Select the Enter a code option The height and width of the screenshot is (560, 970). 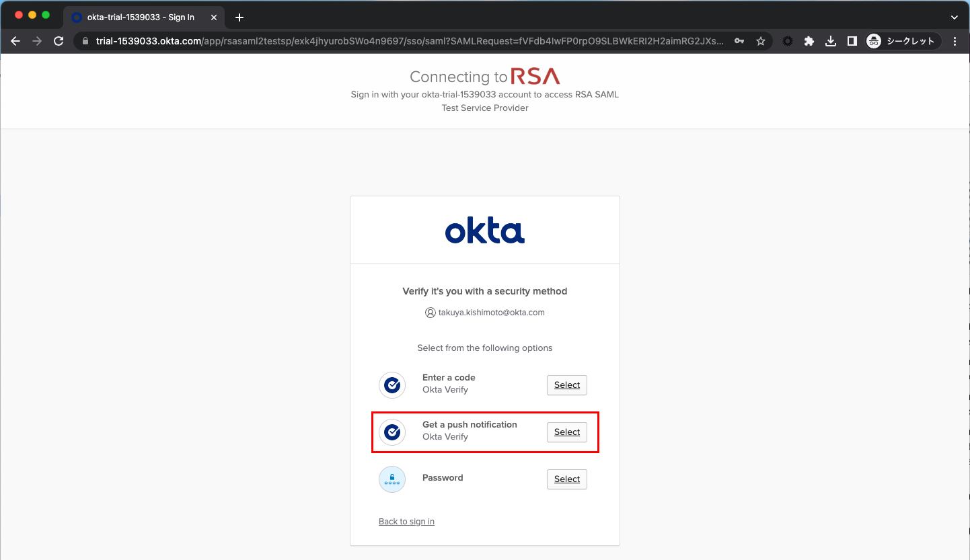point(566,385)
